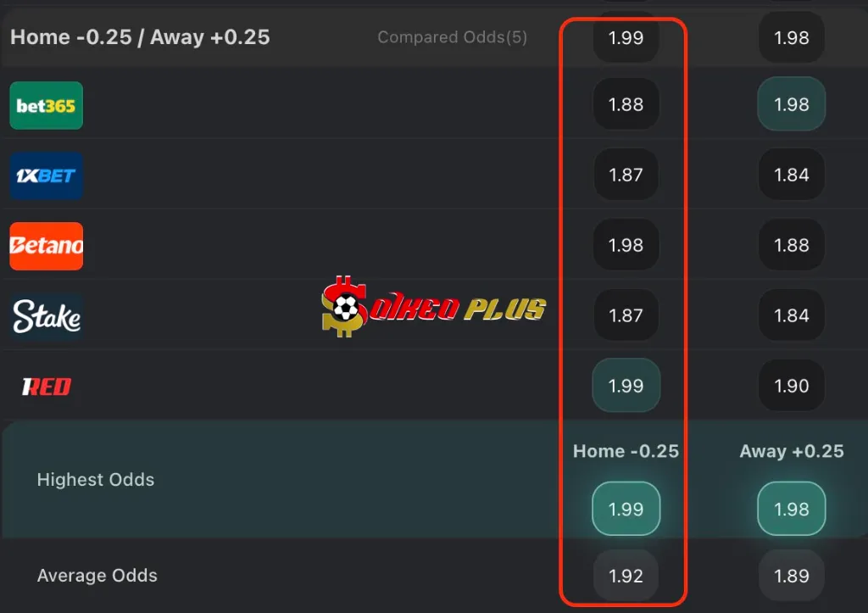868x613 pixels.
Task: Click Highest Odds Away +0.25 value 1.98
Action: point(791,509)
